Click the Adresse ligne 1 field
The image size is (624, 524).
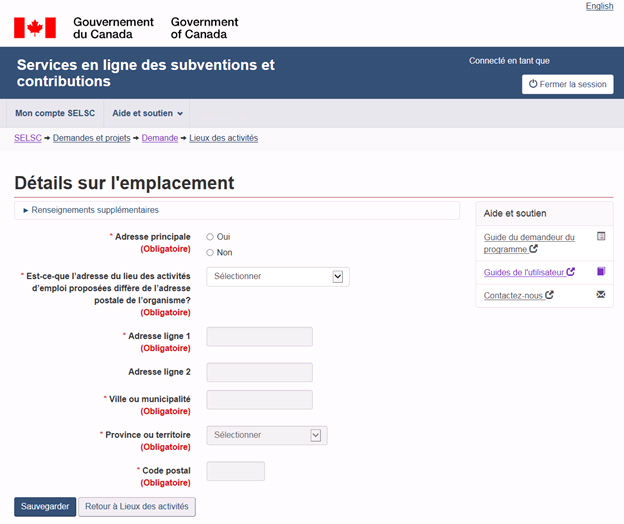point(259,337)
